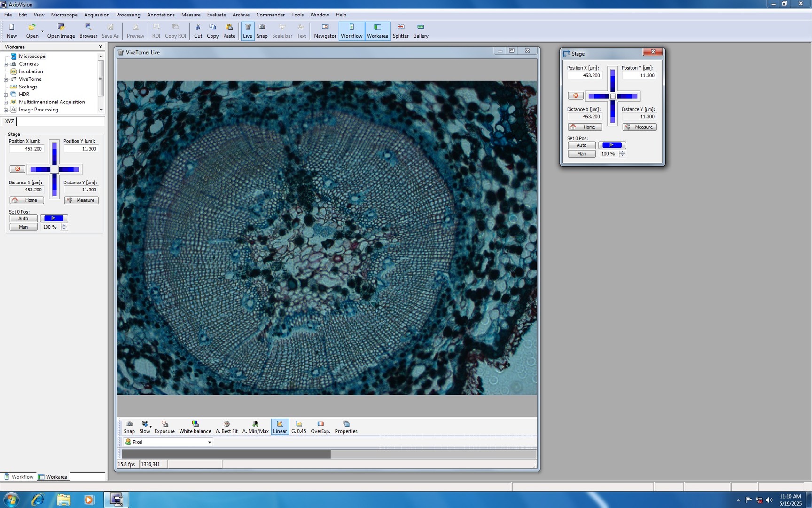The image size is (812, 508).
Task: Toggle the Linear display curve
Action: point(280,427)
